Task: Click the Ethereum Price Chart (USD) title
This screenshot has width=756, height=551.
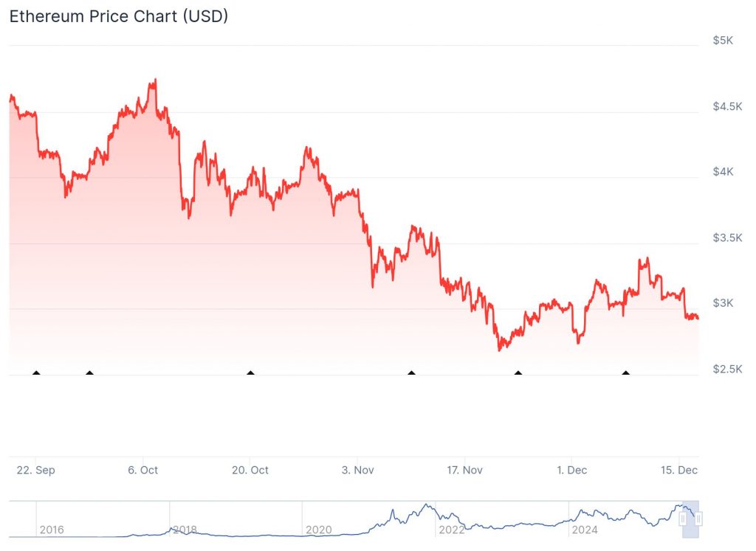Action: 118,16
